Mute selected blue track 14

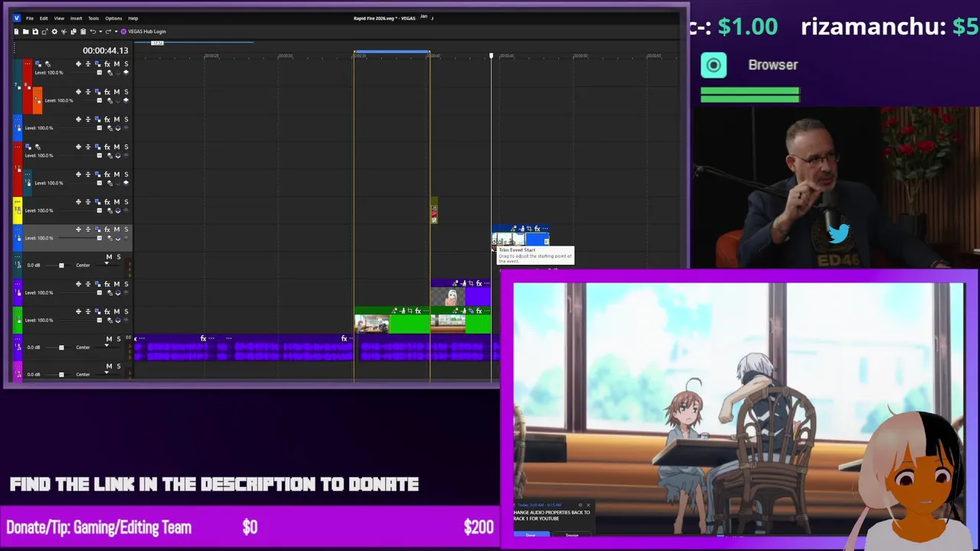point(116,230)
